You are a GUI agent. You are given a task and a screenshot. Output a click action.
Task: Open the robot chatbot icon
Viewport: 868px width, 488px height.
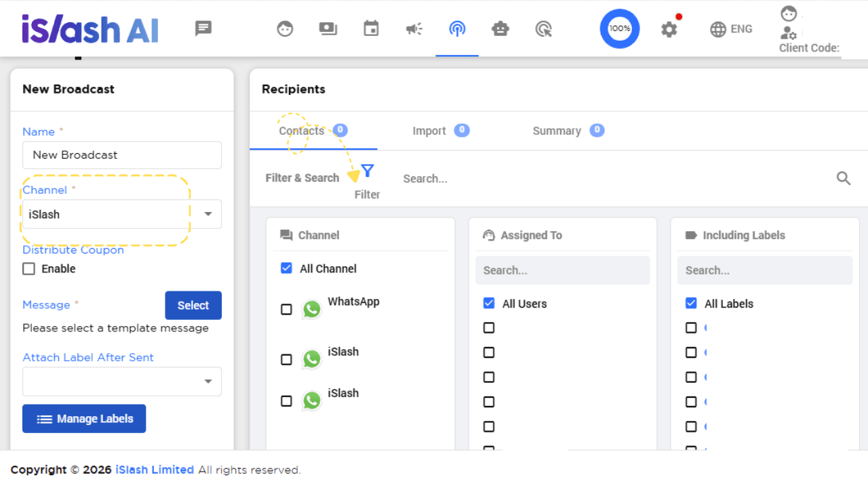click(500, 29)
